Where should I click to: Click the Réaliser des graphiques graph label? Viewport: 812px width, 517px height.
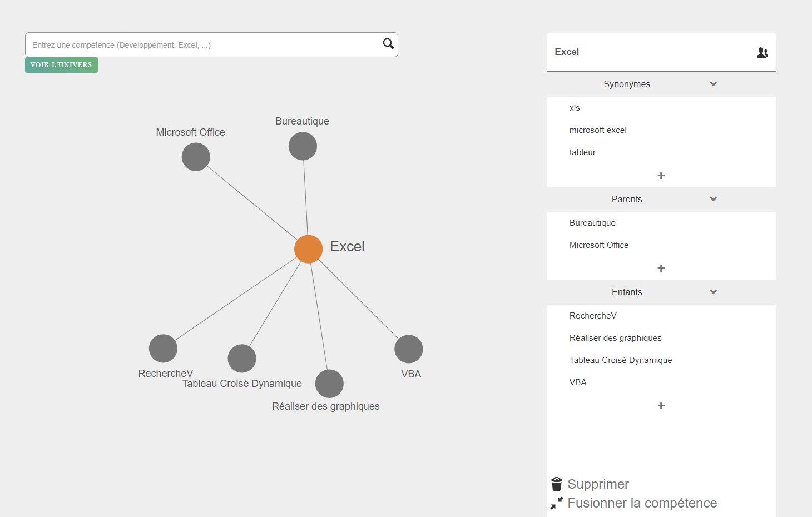[x=326, y=406]
